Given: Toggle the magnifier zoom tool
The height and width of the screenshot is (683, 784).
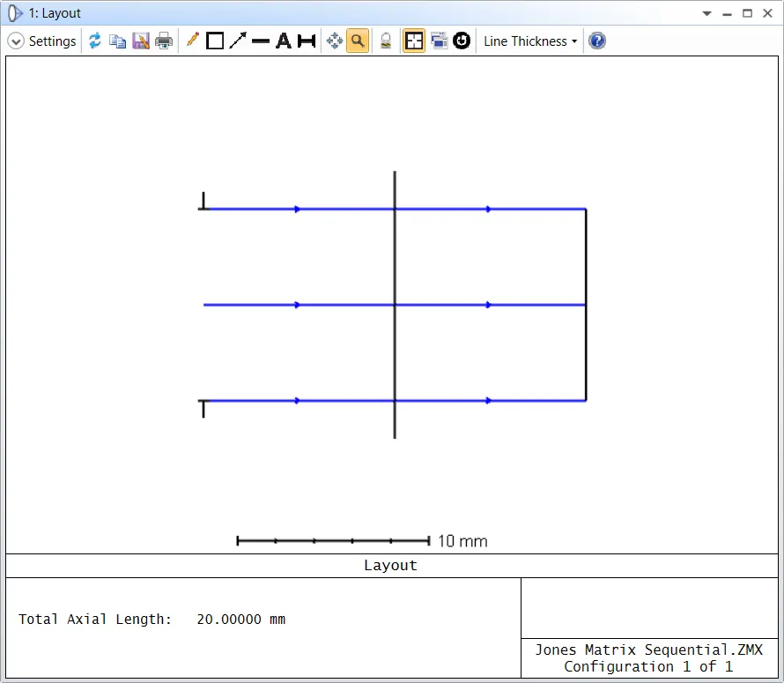Looking at the screenshot, I should click(358, 41).
